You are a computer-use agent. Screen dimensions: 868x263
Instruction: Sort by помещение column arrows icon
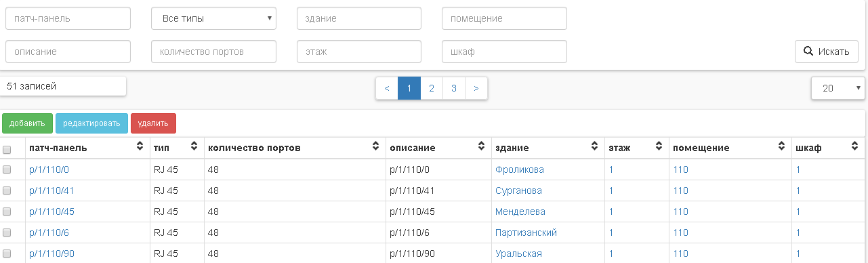pos(781,146)
